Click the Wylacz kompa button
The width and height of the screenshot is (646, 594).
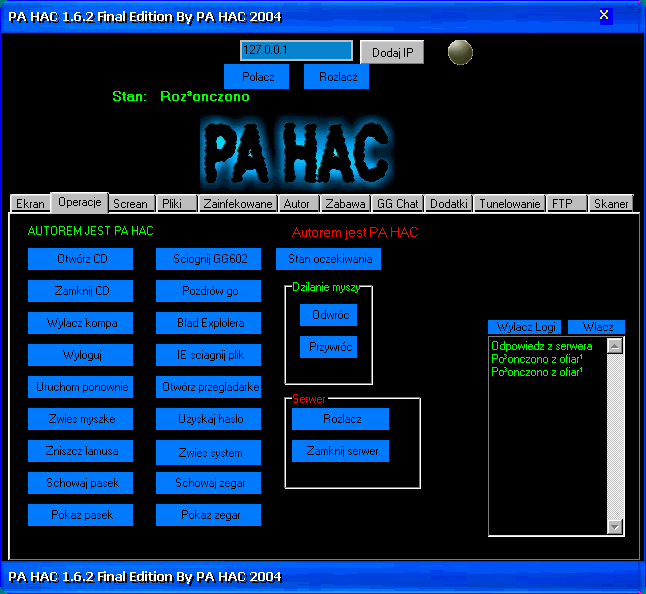click(x=82, y=323)
